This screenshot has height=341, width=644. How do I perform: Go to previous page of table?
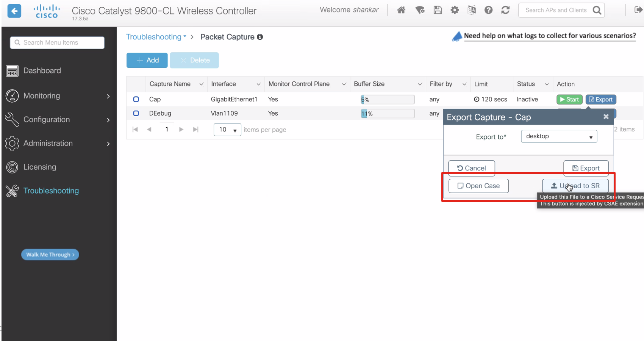pyautogui.click(x=149, y=130)
